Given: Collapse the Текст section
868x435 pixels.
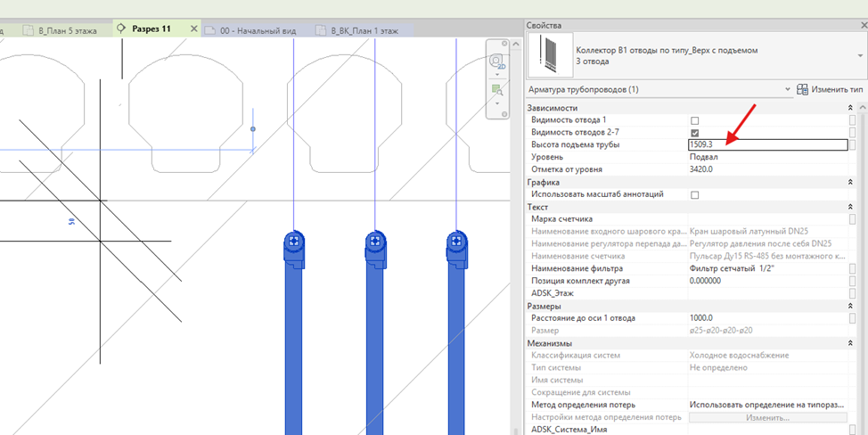Looking at the screenshot, I should tap(850, 207).
